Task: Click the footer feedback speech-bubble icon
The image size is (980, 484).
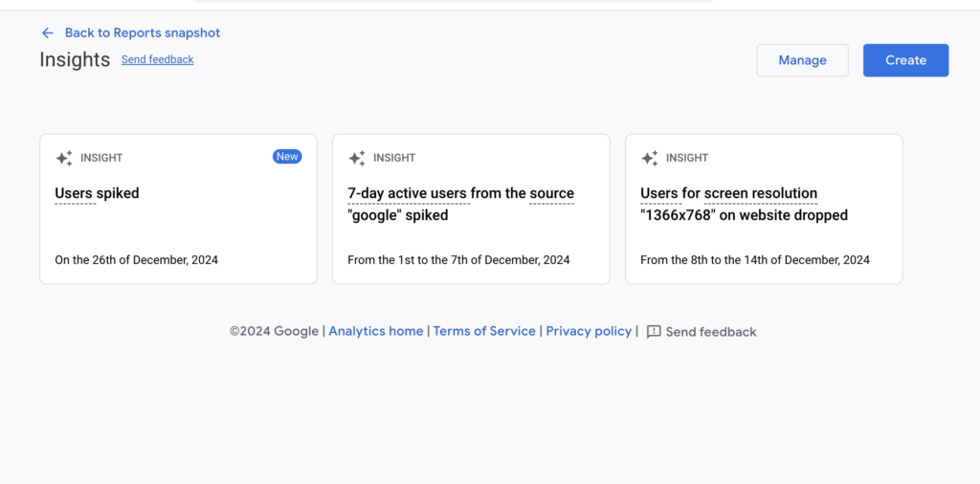Action: (654, 332)
